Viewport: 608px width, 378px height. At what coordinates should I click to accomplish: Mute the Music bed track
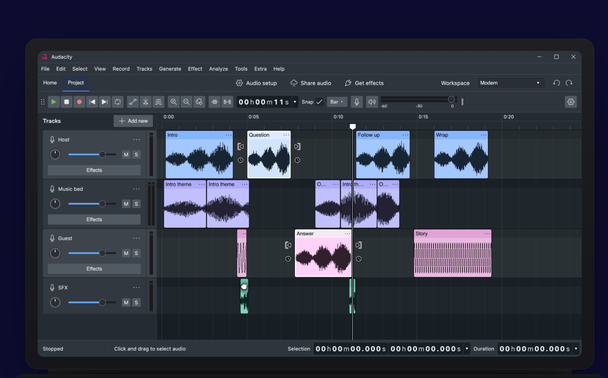(x=126, y=204)
